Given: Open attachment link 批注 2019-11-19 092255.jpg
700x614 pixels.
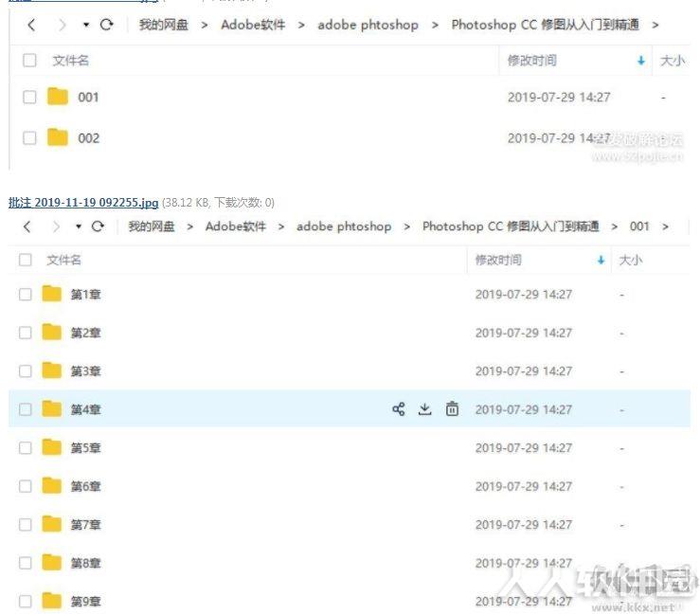Looking at the screenshot, I should [83, 202].
